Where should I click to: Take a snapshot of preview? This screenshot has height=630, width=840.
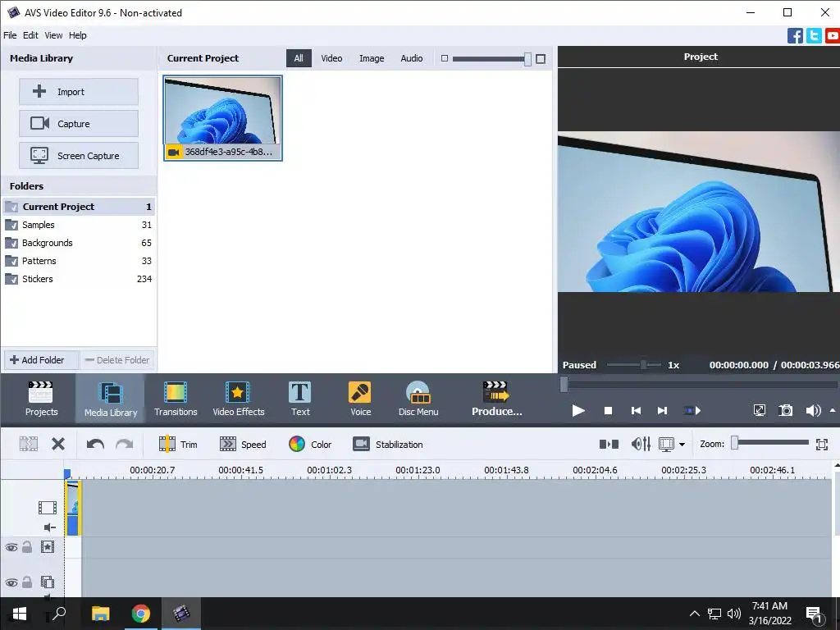pos(785,410)
